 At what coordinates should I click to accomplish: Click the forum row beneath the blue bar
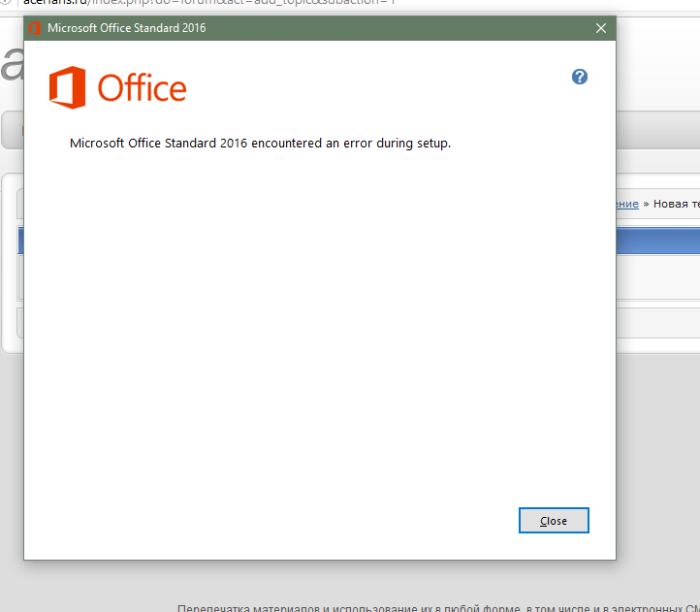[x=657, y=276]
